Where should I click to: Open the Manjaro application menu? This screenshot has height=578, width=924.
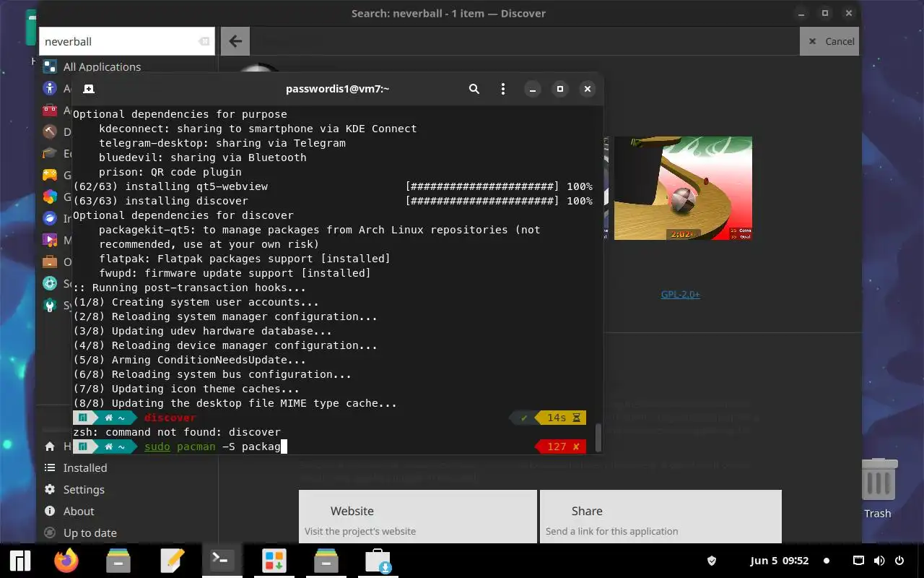(19, 561)
